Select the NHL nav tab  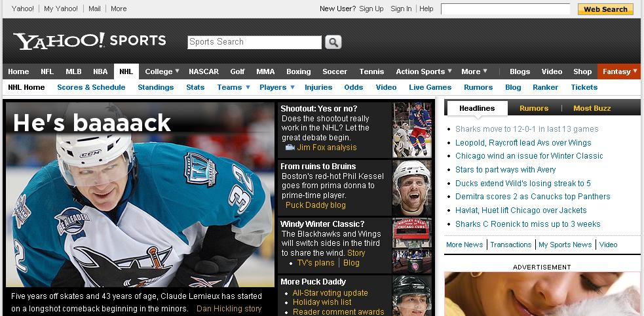[126, 71]
